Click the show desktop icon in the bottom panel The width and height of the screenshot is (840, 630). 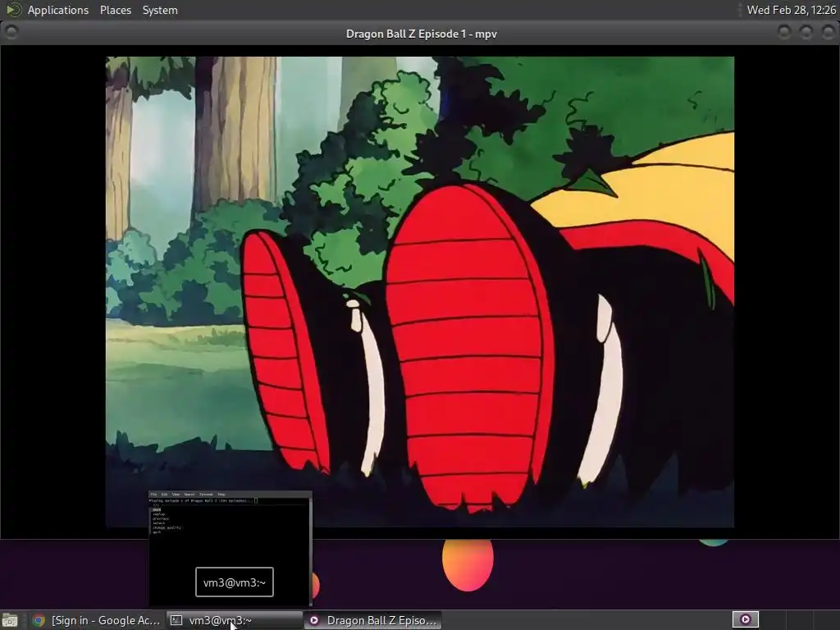click(10, 620)
